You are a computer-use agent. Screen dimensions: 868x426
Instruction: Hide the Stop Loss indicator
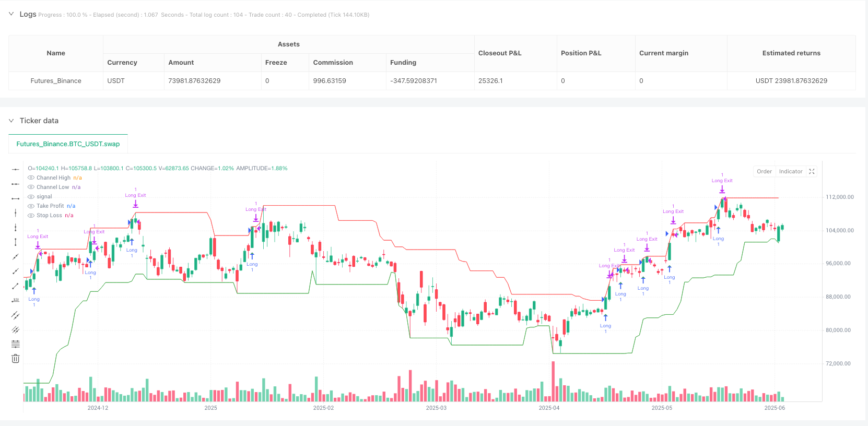(31, 215)
